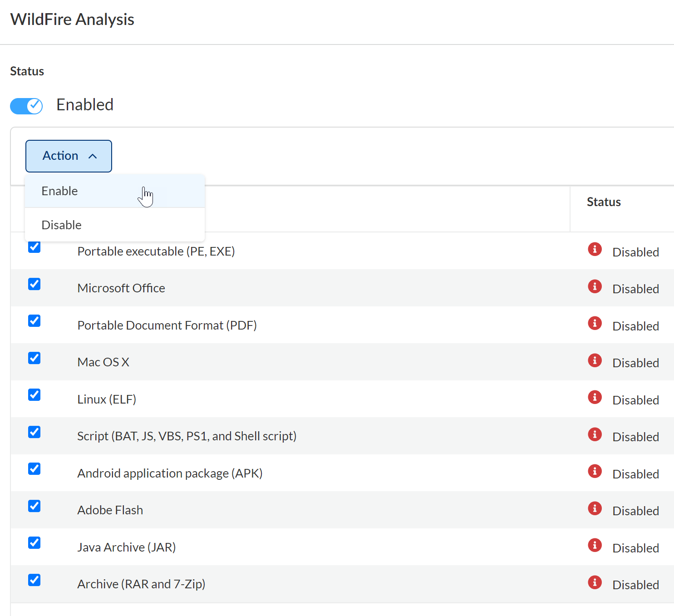The width and height of the screenshot is (674, 616).
Task: Click the Status column header
Action: [x=604, y=202]
